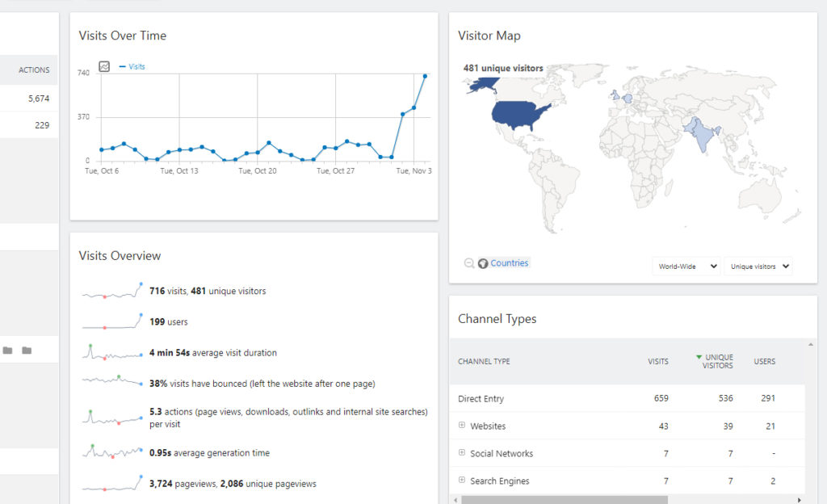Click United States on visitor map
The image size is (827, 504).
519,115
